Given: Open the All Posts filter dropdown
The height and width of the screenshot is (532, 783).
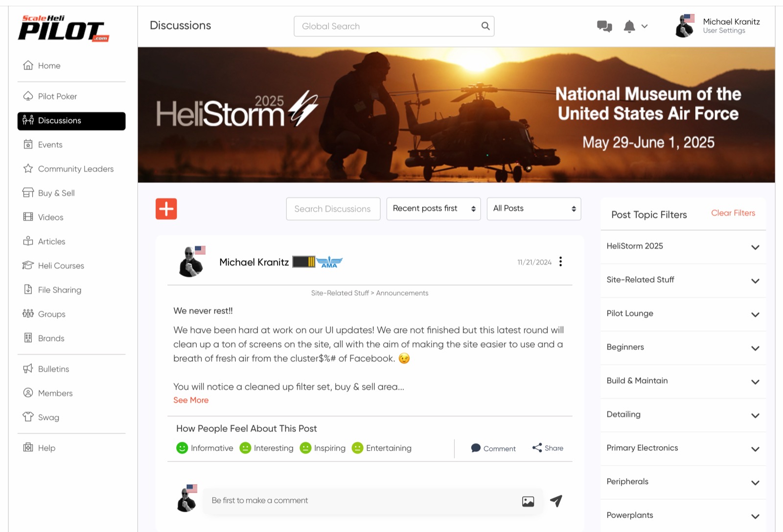Looking at the screenshot, I should [534, 209].
